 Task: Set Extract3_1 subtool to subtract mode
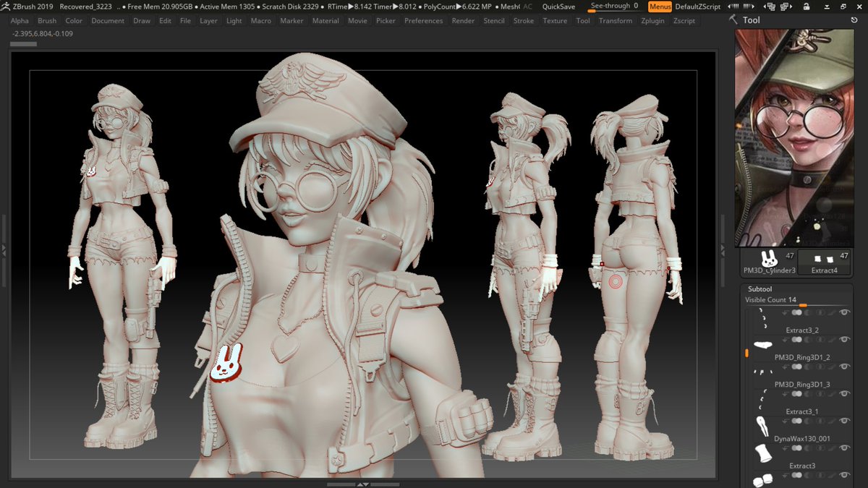coord(808,393)
